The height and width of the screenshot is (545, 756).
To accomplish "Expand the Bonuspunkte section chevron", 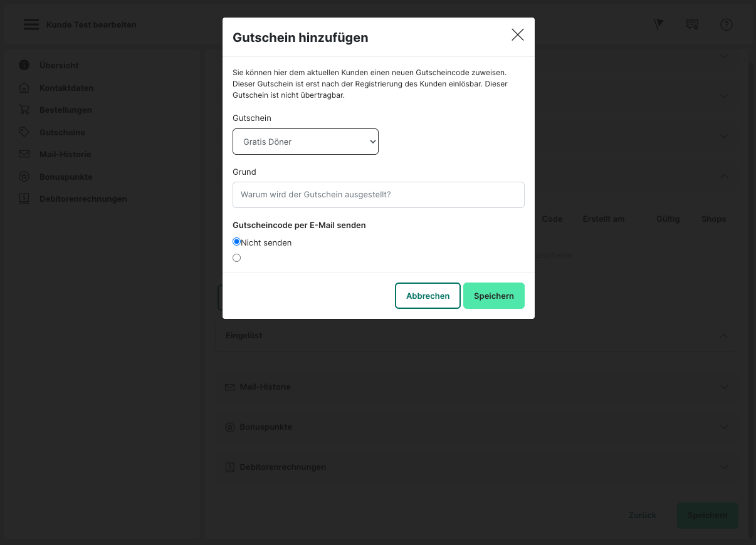I will (724, 427).
